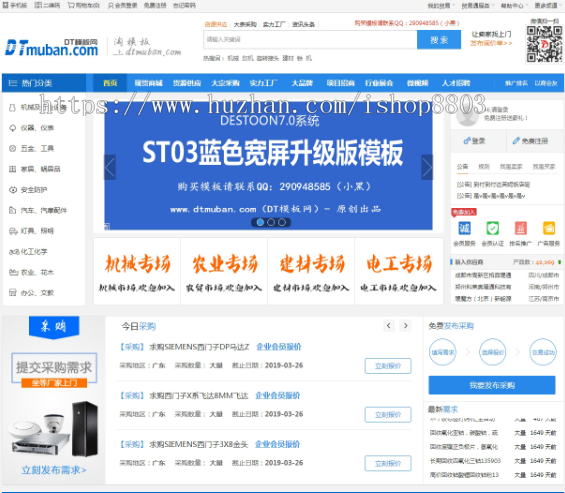Open the 二维码 QR code icon link

point(38,5)
